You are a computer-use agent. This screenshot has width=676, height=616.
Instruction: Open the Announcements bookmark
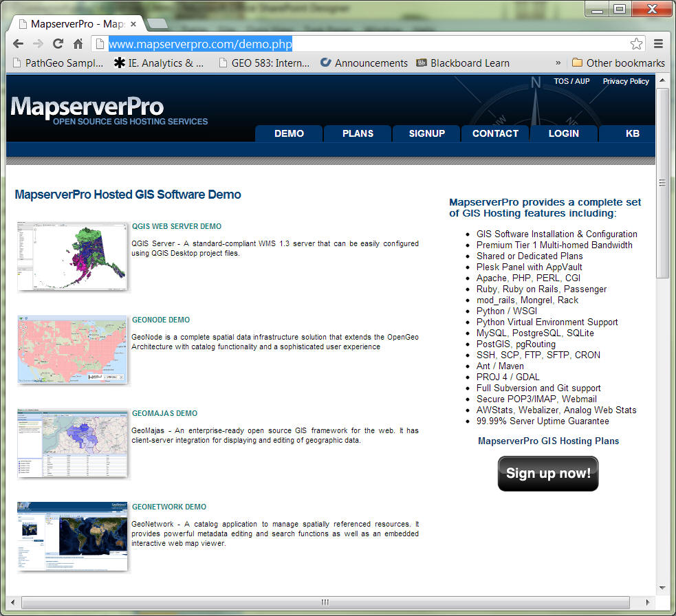(x=364, y=63)
